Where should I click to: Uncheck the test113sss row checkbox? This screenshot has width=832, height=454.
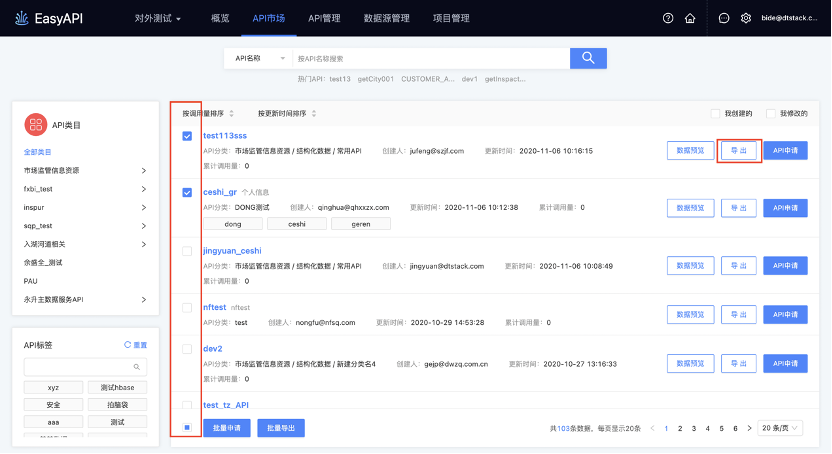(x=187, y=136)
